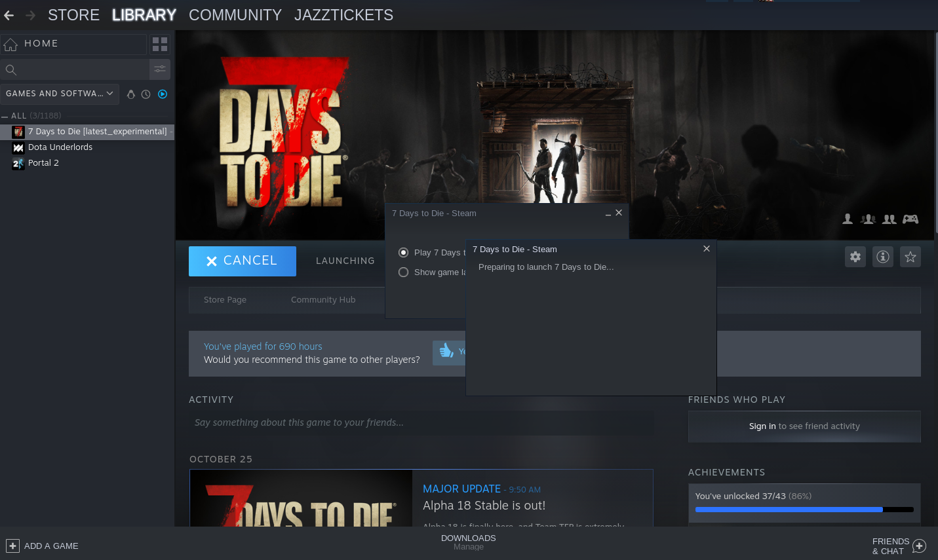Click the "LAUNCHING" status text
Image resolution: width=938 pixels, height=560 pixels.
coord(345,261)
